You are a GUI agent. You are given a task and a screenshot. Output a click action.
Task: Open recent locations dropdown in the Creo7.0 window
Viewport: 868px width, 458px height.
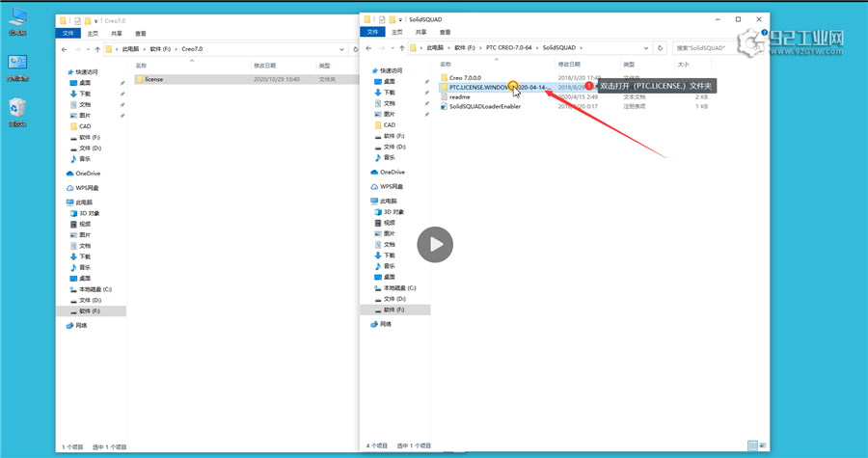(x=89, y=49)
